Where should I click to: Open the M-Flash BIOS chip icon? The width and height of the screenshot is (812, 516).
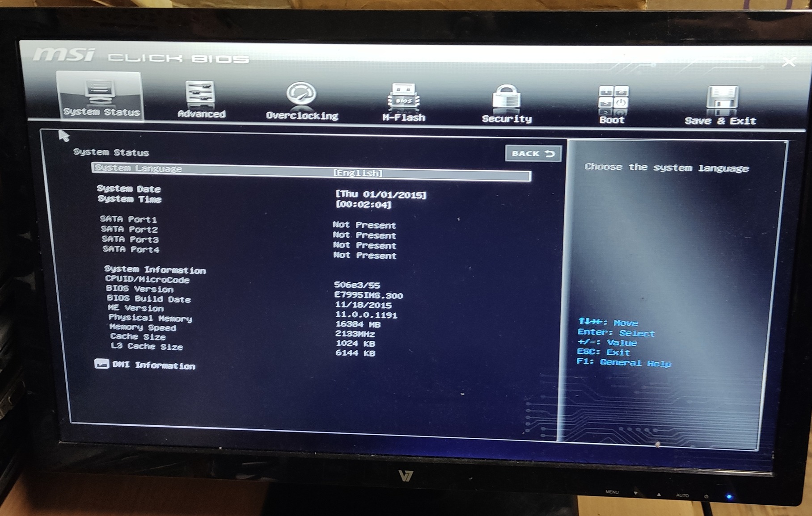[403, 97]
